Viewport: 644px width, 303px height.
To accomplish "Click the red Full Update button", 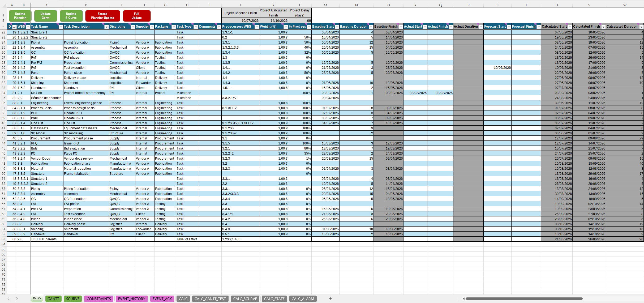I will (x=136, y=16).
